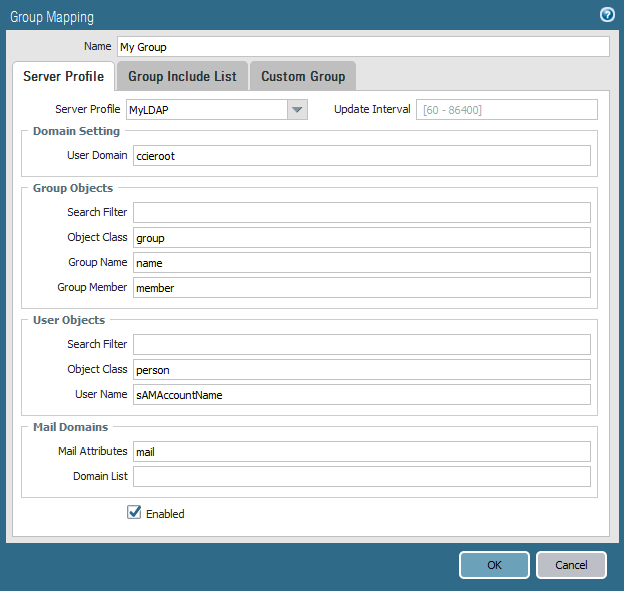This screenshot has width=624, height=591.
Task: Select the Server Profile tab
Action: (64, 76)
